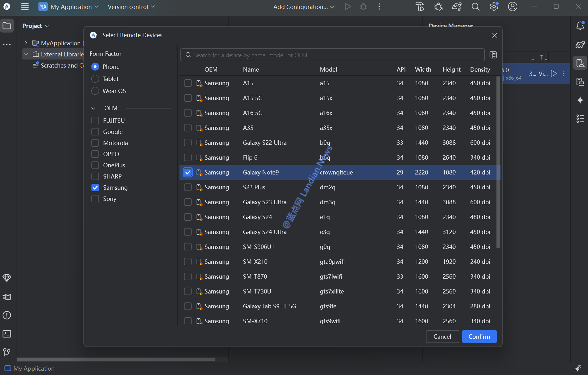Toggle the device details panel icon
Image resolution: width=588 pixels, height=375 pixels.
pos(493,55)
